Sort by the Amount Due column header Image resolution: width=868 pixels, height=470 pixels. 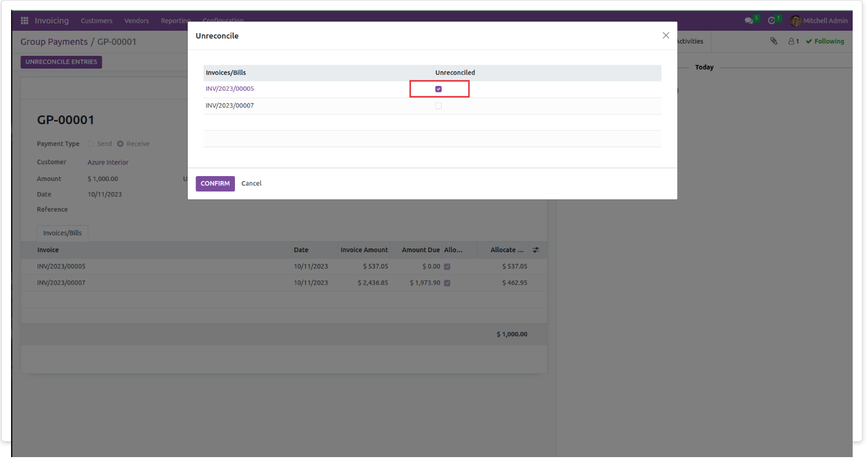(421, 250)
